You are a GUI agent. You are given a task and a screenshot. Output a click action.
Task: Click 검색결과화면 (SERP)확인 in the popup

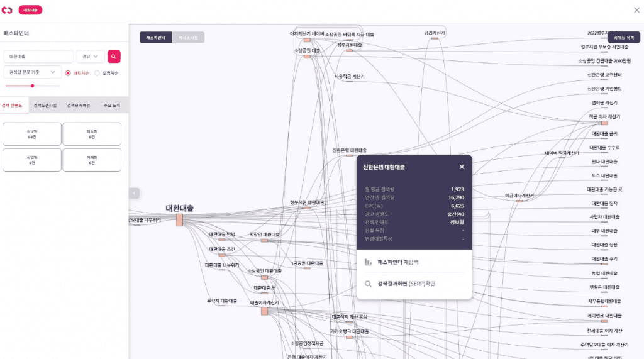pyautogui.click(x=406, y=284)
